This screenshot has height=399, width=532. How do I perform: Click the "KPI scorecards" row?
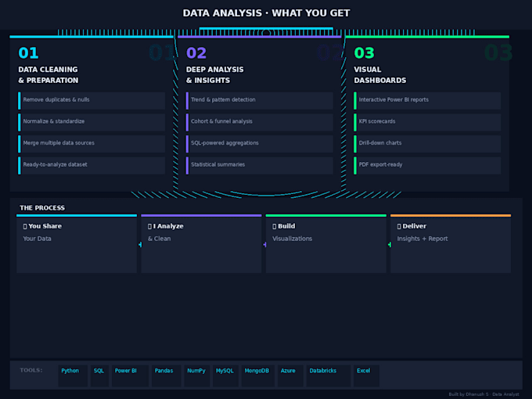(427, 122)
